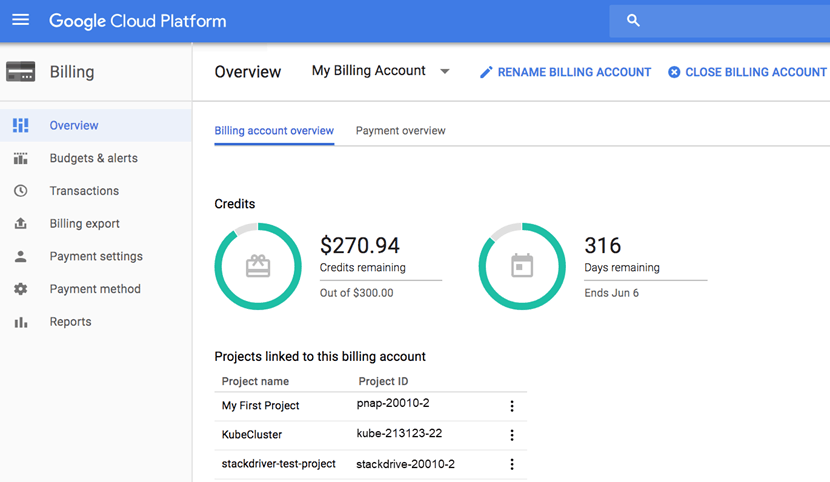Viewport: 830px width, 482px height.
Task: Open Payment settings in the sidebar
Action: [x=95, y=257]
